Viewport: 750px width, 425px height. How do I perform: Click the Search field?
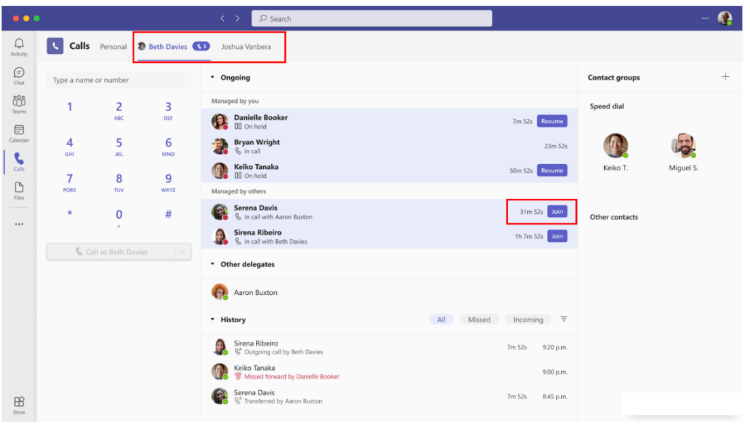[x=372, y=18]
